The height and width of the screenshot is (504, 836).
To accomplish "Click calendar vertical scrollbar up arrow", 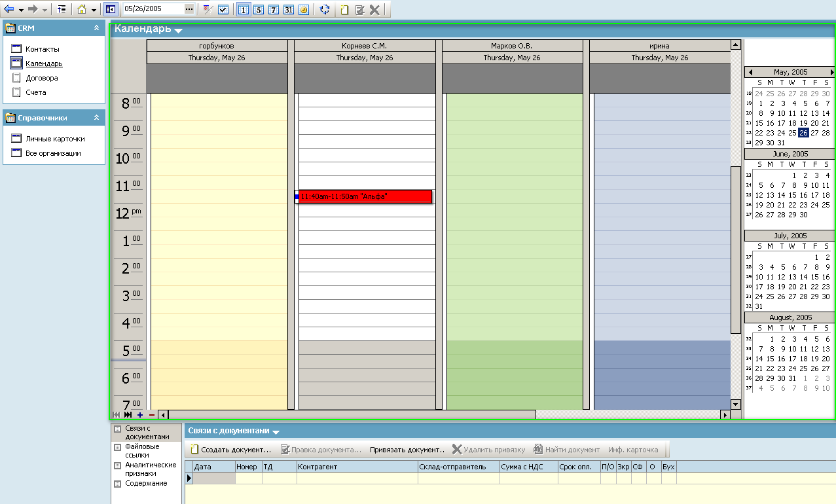I will tap(736, 45).
